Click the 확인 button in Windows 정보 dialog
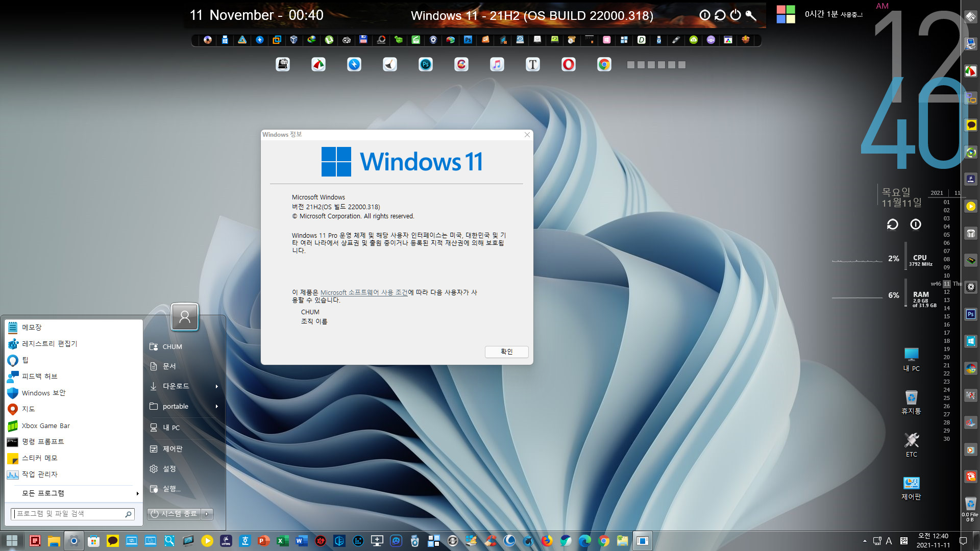Viewport: 980px width, 551px height. tap(506, 352)
